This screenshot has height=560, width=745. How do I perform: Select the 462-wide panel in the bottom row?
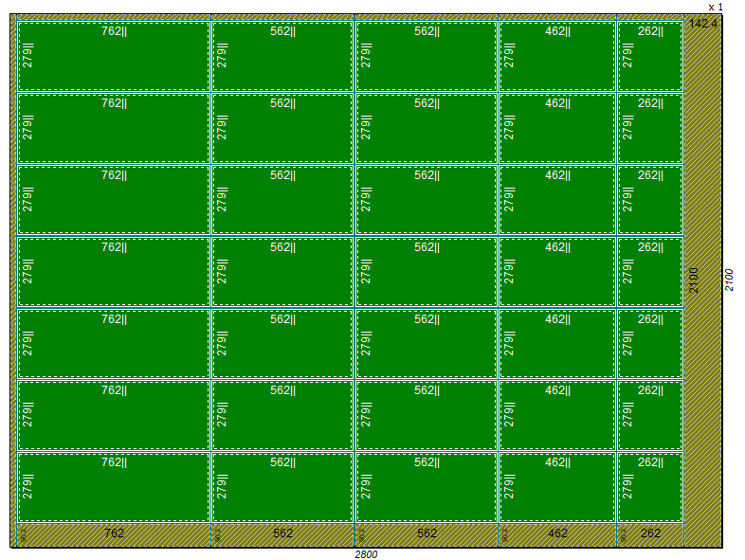click(557, 488)
